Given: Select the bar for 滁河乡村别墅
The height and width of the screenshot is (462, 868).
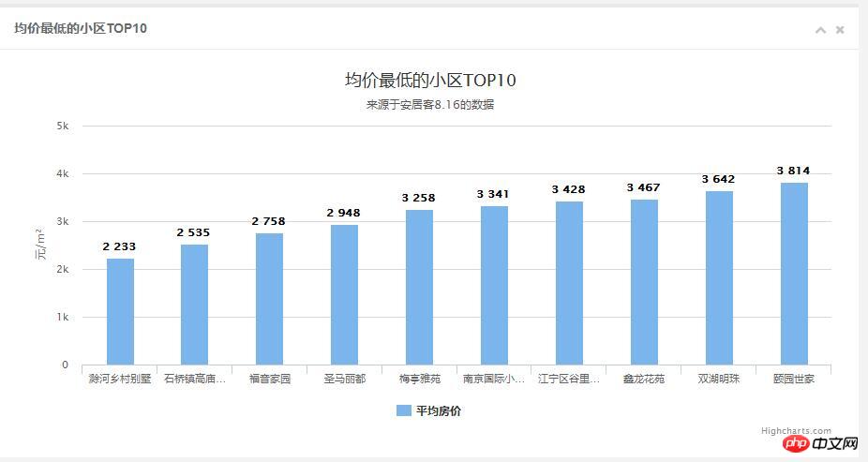Looking at the screenshot, I should coord(120,311).
